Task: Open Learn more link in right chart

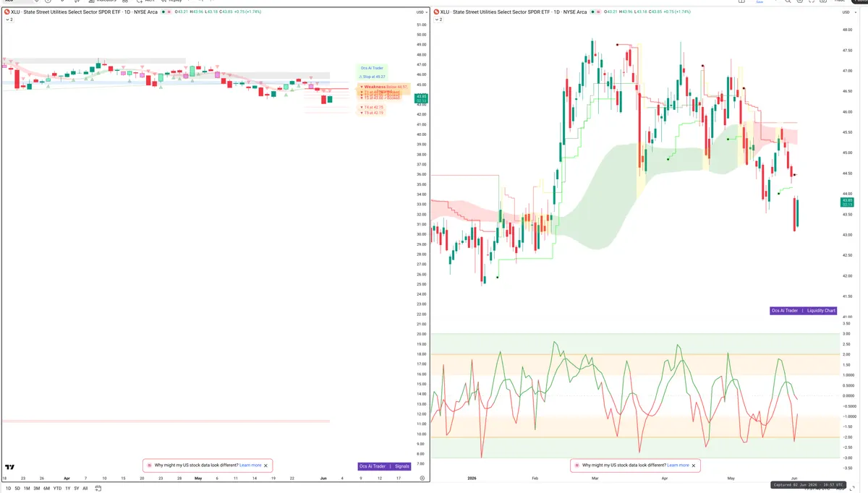Action: 678,466
